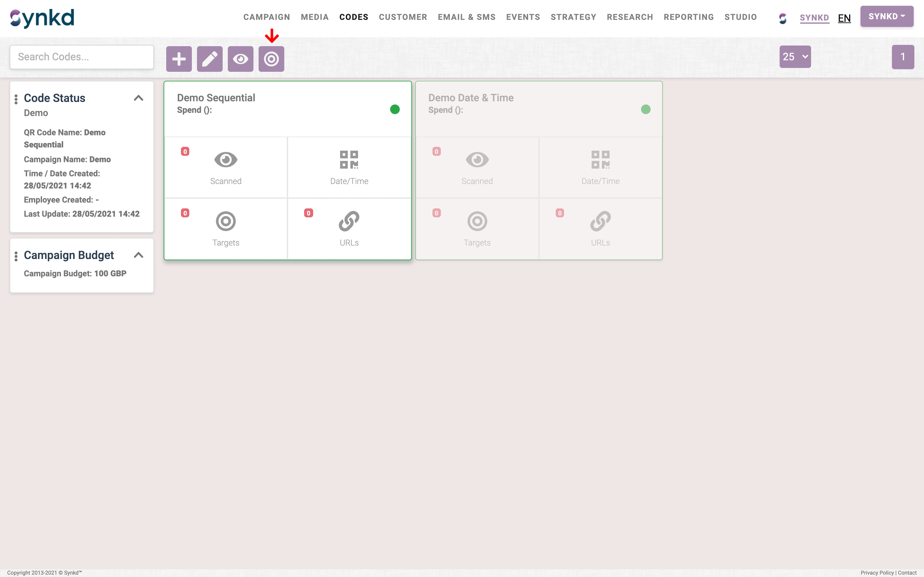
Task: Open Targets tile in Demo Sequential
Action: pyautogui.click(x=226, y=229)
